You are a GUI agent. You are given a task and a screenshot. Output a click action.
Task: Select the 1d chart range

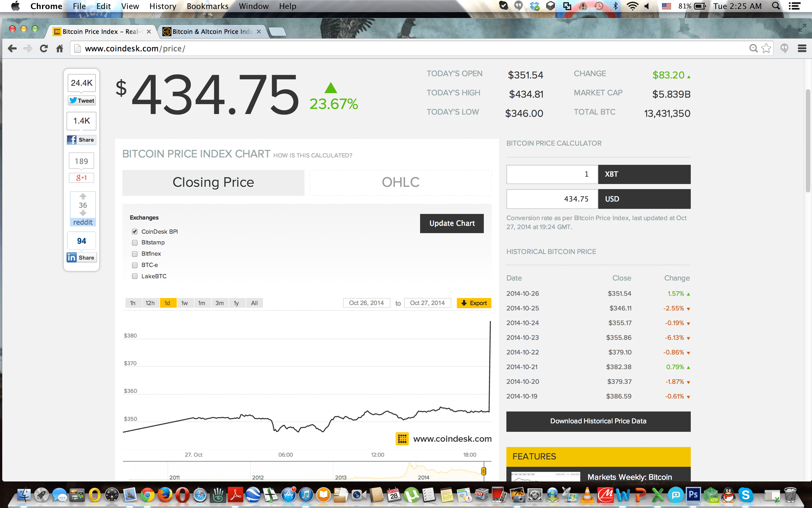pyautogui.click(x=167, y=303)
